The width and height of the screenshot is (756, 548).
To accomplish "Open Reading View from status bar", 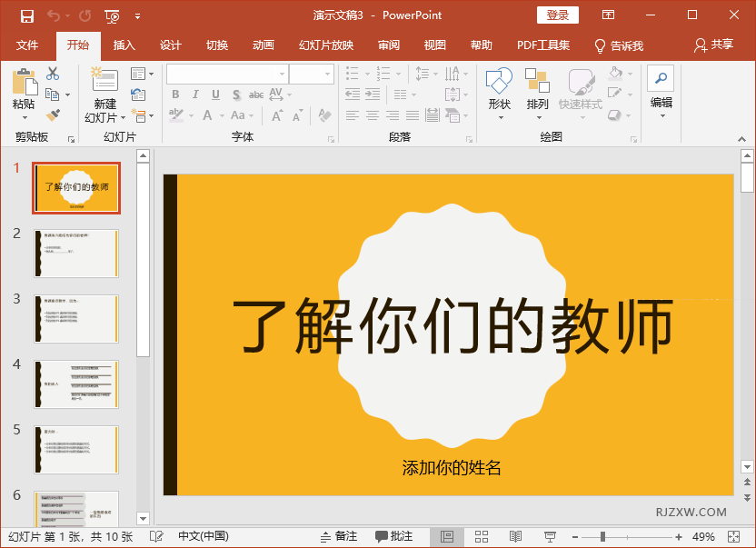I will tap(515, 537).
